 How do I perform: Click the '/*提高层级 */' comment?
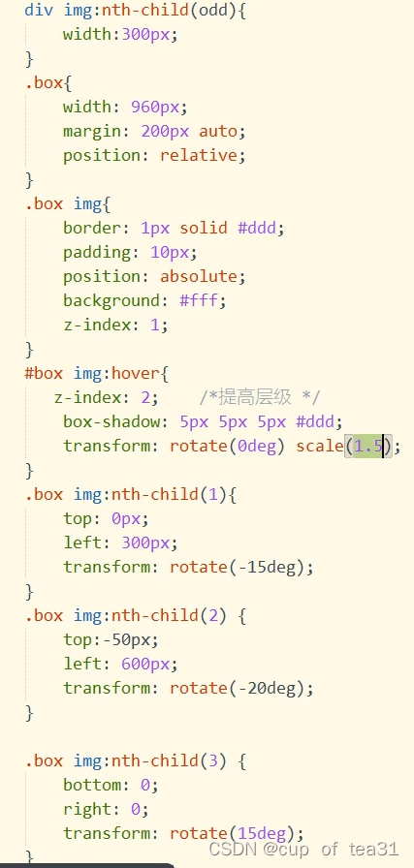tap(260, 397)
